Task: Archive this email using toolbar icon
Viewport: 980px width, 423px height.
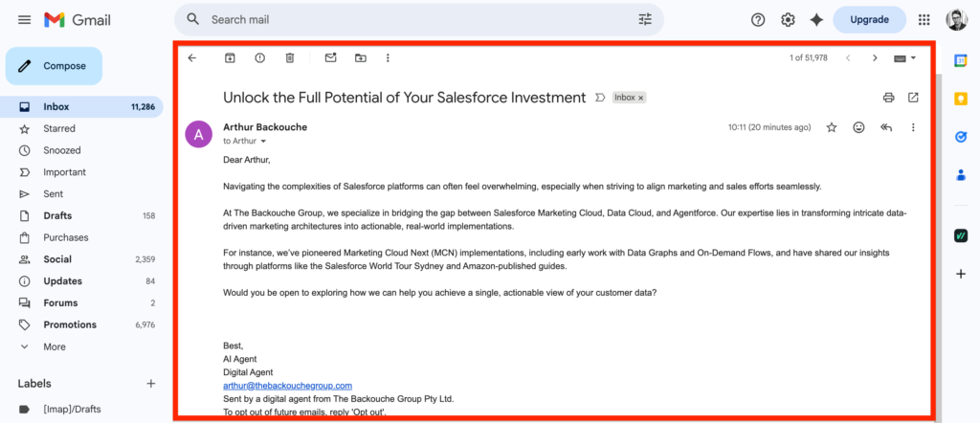Action: 230,58
